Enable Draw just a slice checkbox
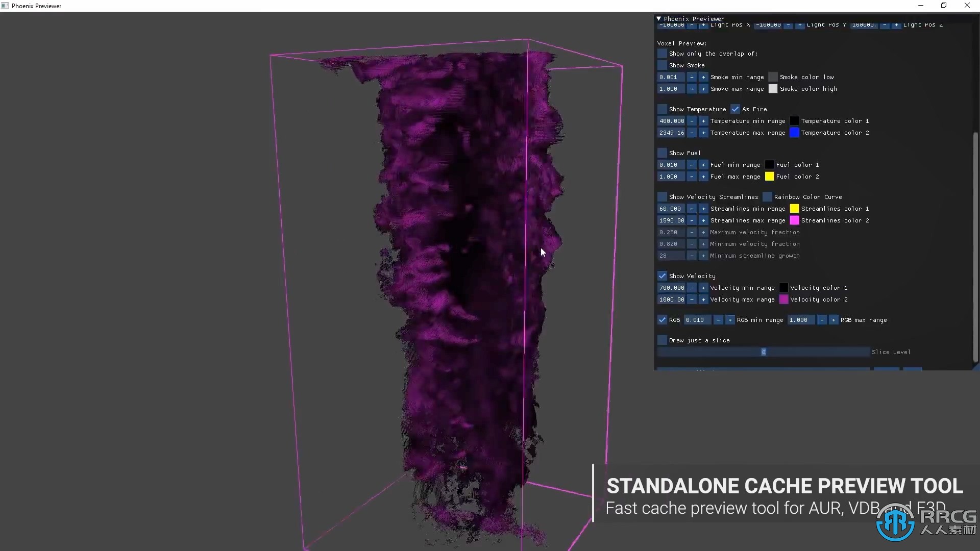The image size is (980, 551). [x=662, y=340]
